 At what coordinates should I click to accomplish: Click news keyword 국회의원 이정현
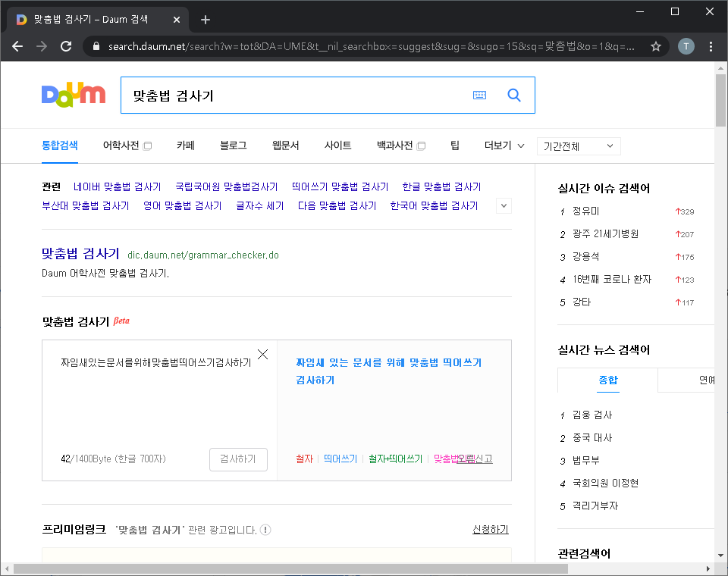click(x=605, y=484)
